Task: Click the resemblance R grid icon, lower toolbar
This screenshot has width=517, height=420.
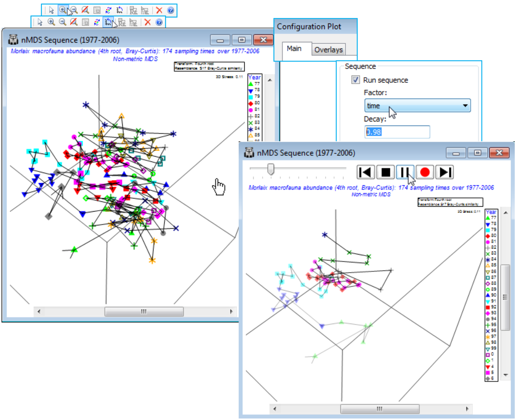Action: tap(122, 22)
